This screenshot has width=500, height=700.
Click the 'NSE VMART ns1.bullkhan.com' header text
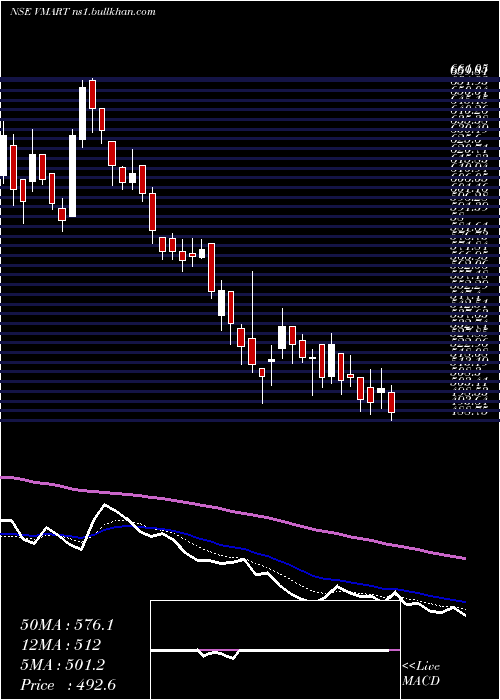click(83, 12)
